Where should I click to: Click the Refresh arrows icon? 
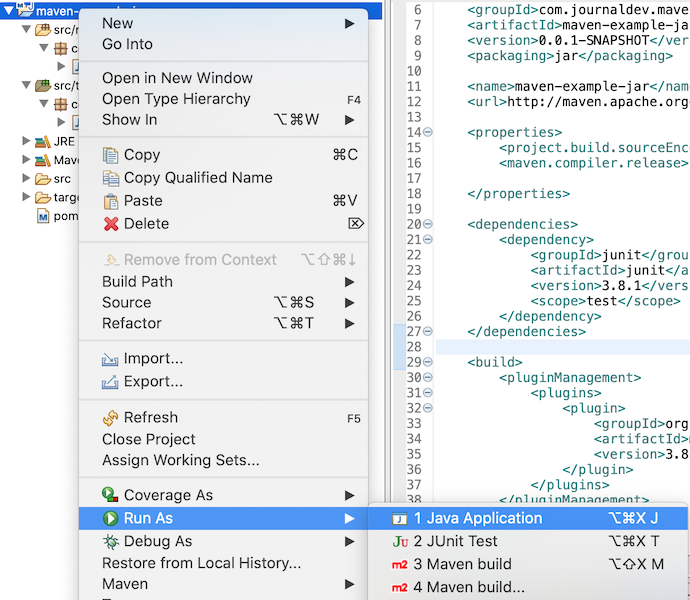pyautogui.click(x=110, y=418)
